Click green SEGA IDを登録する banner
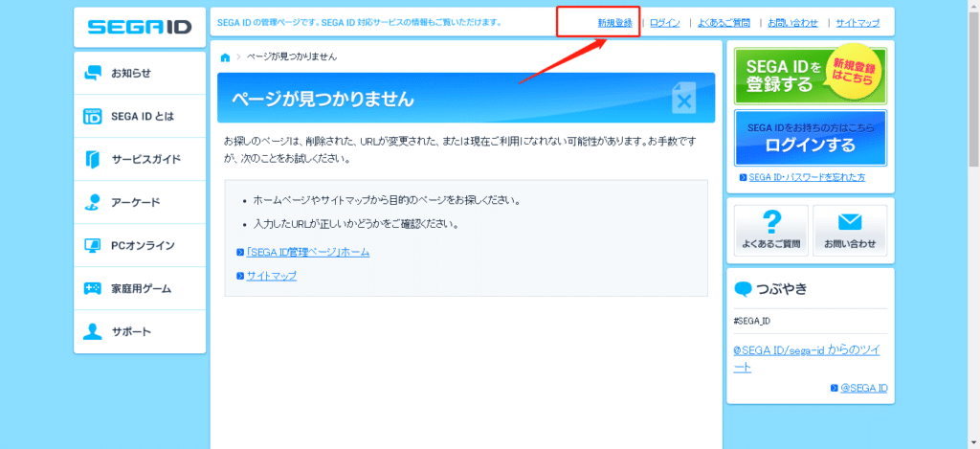 pos(811,75)
